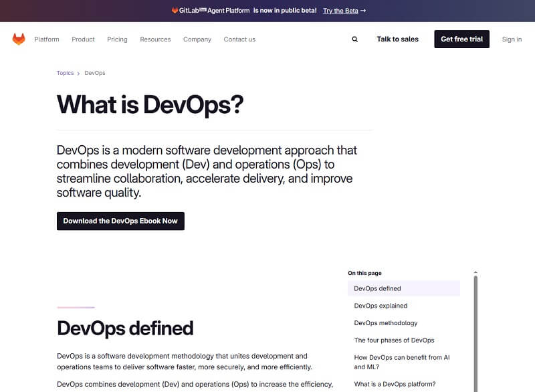Click the page outline scrollbar thumb

475,334
